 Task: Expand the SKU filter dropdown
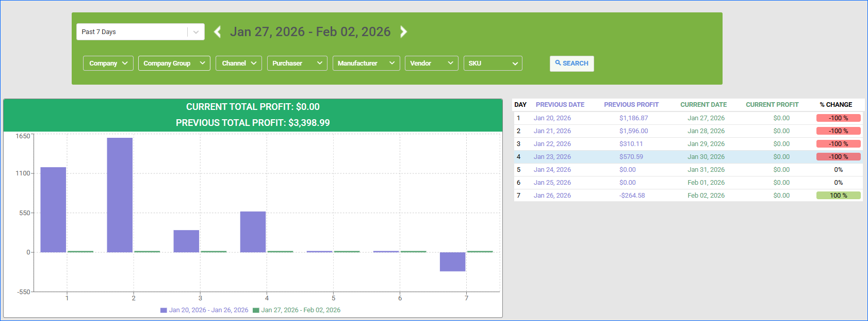(x=493, y=63)
